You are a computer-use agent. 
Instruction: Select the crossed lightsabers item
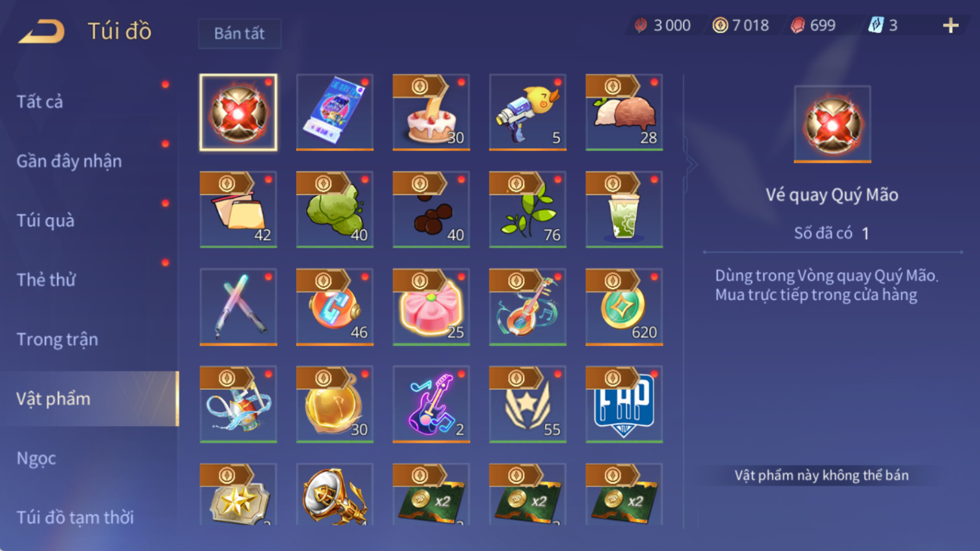click(x=238, y=307)
